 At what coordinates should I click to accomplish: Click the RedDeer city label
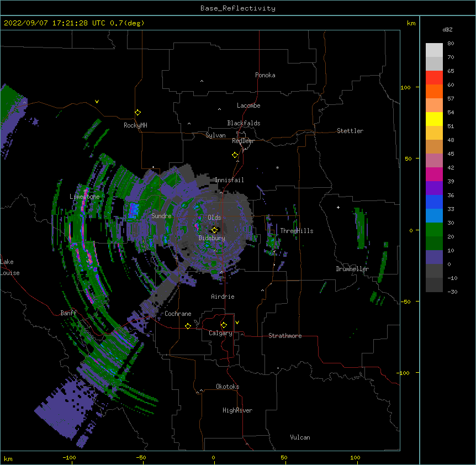point(243,141)
